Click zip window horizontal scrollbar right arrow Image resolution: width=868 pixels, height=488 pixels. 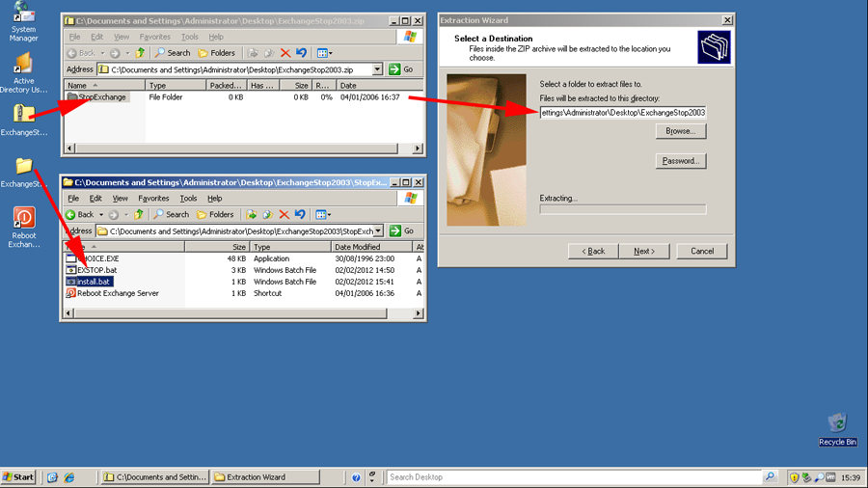coord(418,149)
